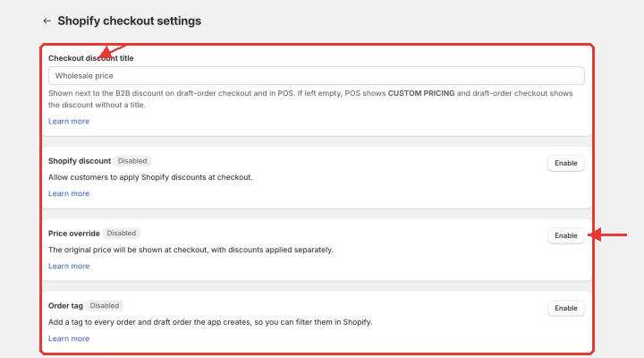The width and height of the screenshot is (644, 358).
Task: Select the Shopify discount section title
Action: pyautogui.click(x=80, y=161)
